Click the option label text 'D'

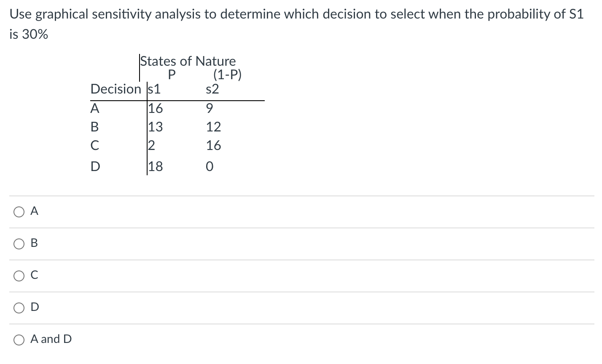pos(35,307)
